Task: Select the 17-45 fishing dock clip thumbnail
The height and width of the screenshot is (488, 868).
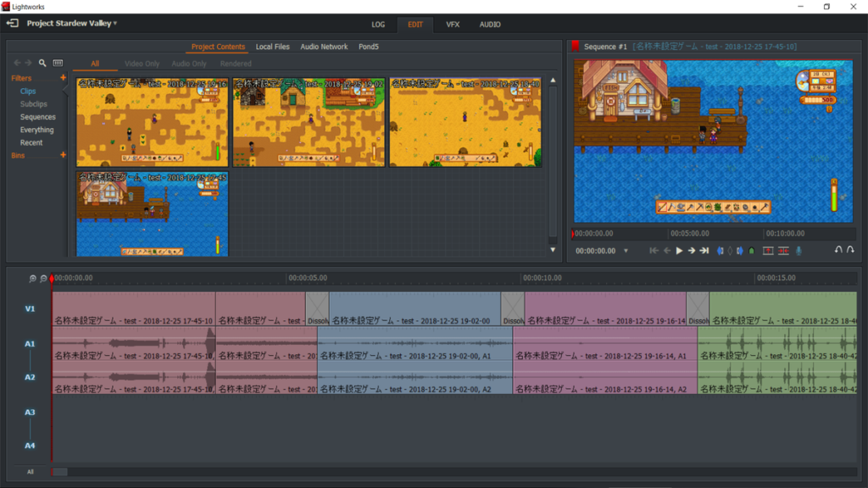Action: coord(153,214)
